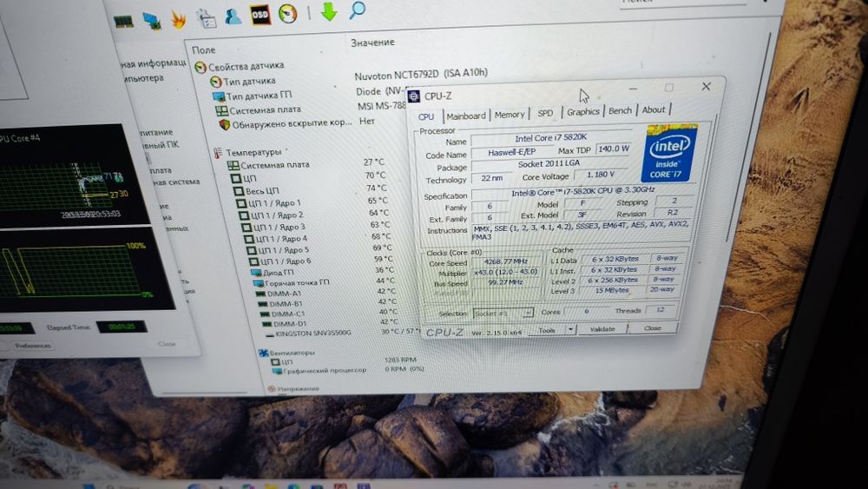The width and height of the screenshot is (868, 489).
Task: Click Close in the stability test window
Action: 167,343
